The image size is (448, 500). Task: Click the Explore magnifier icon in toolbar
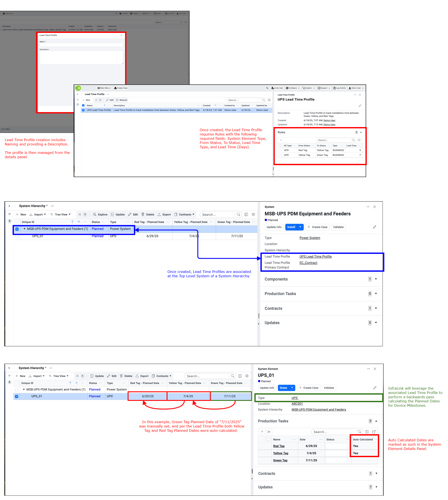pos(94,215)
